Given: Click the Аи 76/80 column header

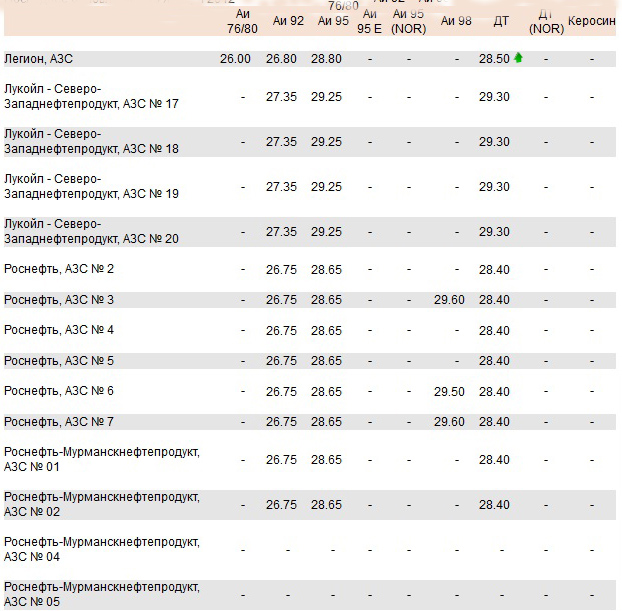Looking at the screenshot, I should coord(241,20).
